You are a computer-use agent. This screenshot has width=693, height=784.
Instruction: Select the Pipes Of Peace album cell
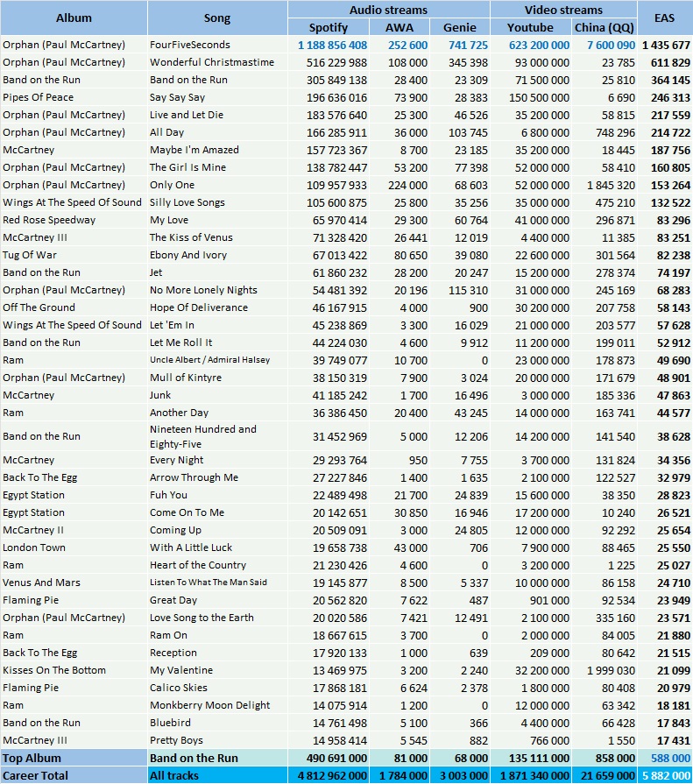(x=74, y=97)
